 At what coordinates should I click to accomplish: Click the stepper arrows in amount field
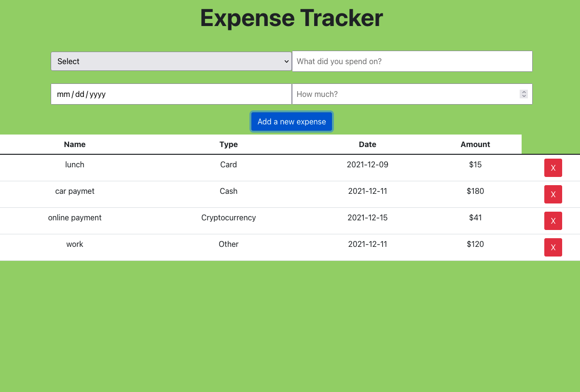click(x=524, y=94)
